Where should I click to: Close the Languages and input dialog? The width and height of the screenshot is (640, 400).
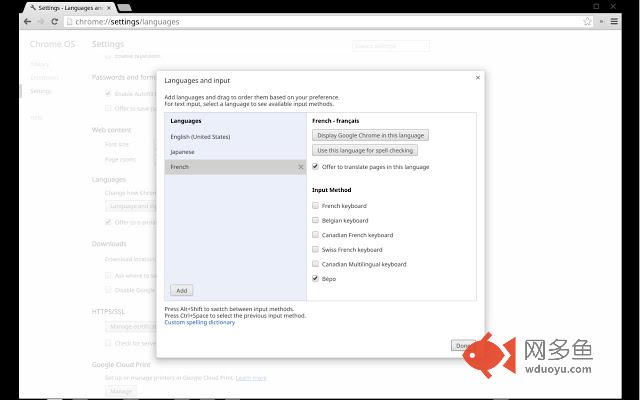click(477, 77)
